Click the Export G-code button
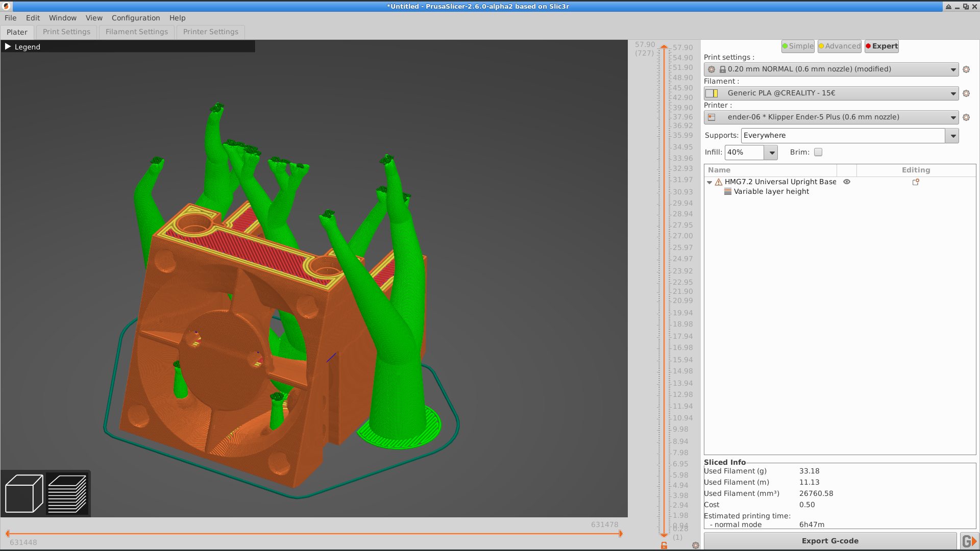This screenshot has width=980, height=551. click(830, 540)
